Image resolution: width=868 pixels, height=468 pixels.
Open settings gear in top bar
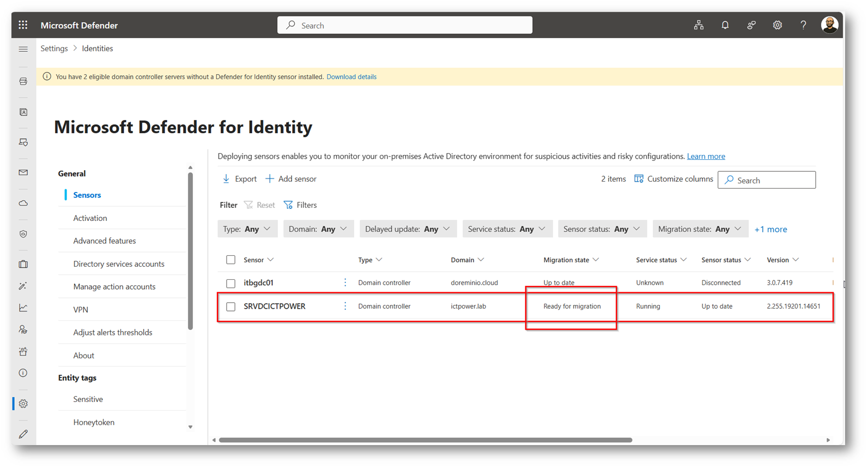click(777, 25)
